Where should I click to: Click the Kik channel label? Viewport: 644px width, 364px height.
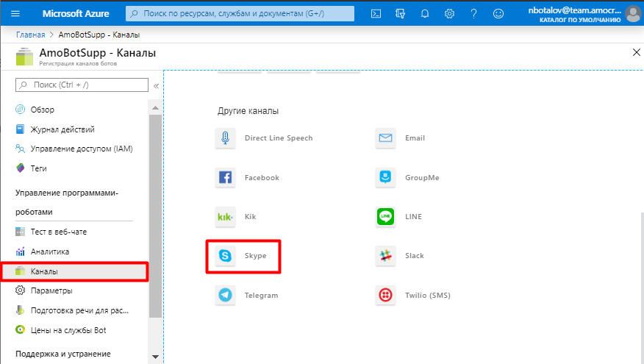[250, 216]
